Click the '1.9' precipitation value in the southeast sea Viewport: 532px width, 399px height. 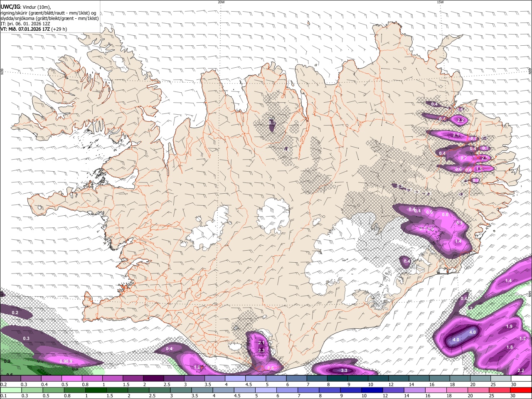[x=510, y=327]
